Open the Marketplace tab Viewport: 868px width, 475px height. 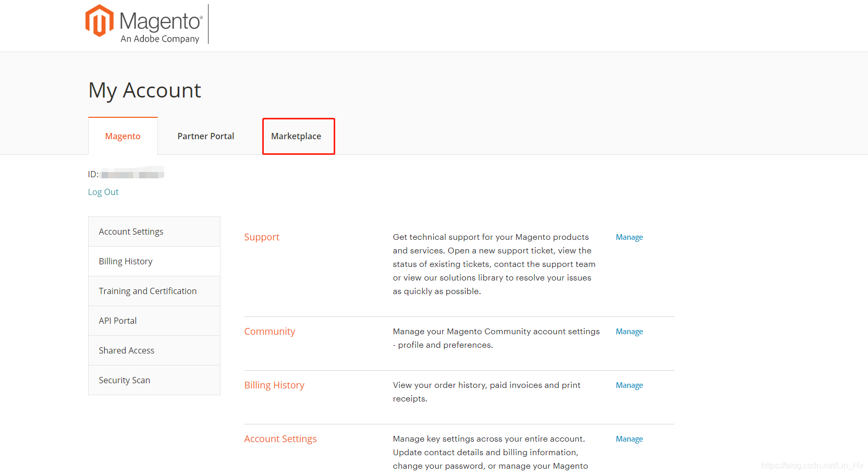pyautogui.click(x=296, y=136)
